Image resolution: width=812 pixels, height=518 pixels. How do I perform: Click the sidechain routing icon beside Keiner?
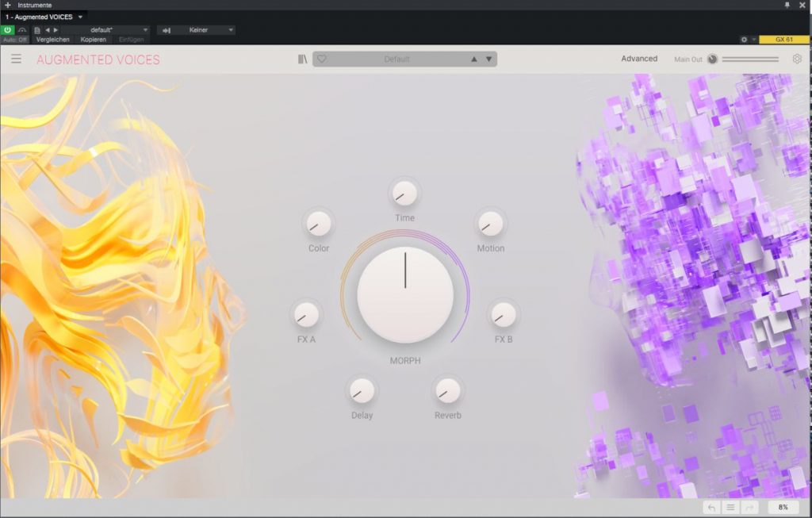167,30
